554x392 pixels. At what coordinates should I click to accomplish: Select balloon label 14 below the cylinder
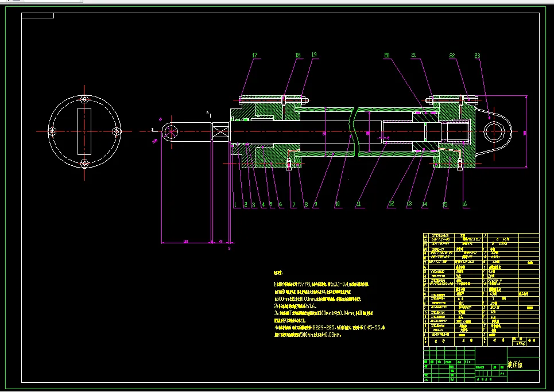click(x=424, y=204)
